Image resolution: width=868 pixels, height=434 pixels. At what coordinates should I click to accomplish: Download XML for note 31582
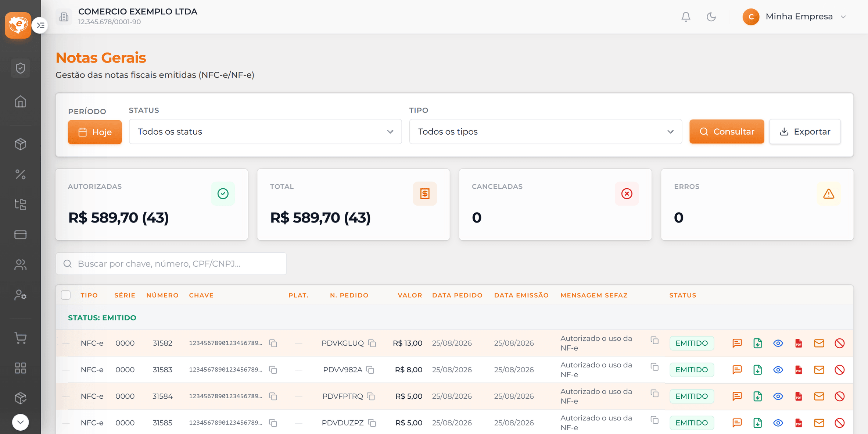pos(757,343)
